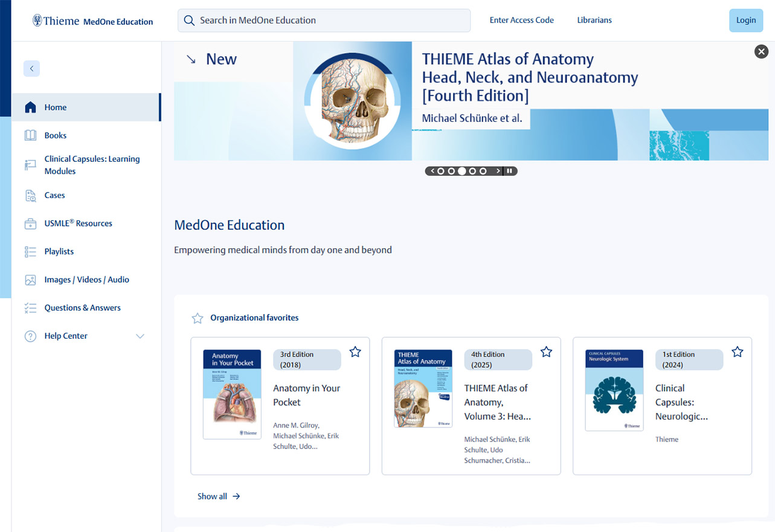
Task: Click the Cases sidebar icon
Action: 30,196
